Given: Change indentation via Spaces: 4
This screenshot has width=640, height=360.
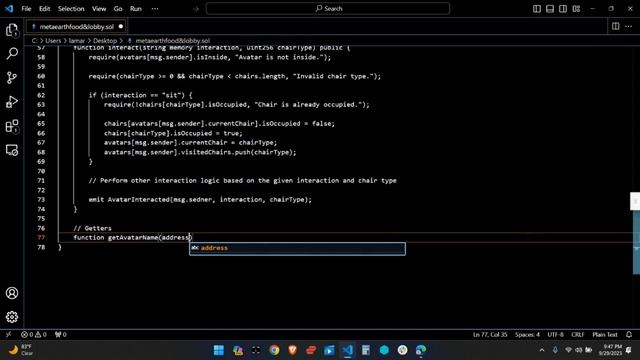Looking at the screenshot, I should [x=527, y=334].
